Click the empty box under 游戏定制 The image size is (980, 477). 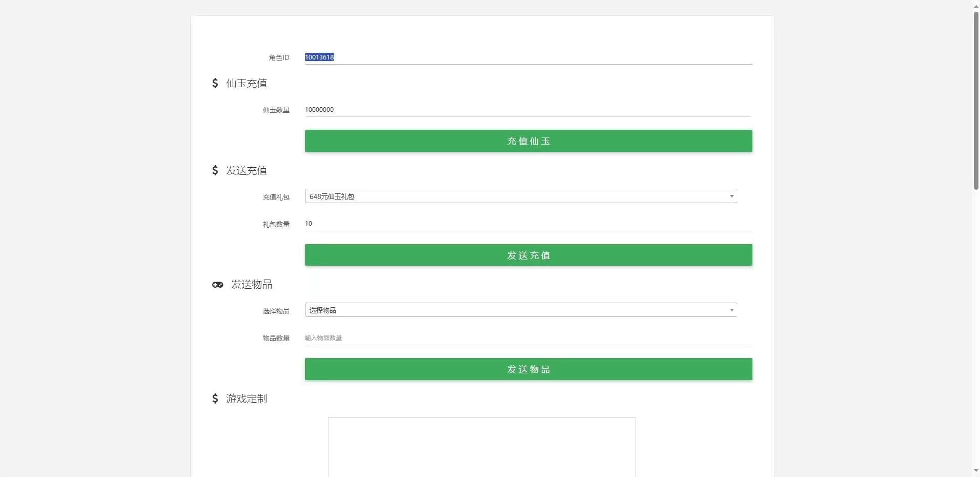(x=481, y=447)
